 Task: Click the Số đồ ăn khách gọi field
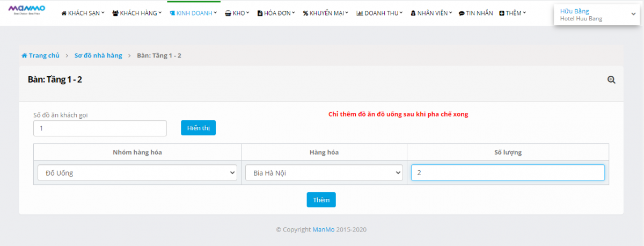[x=100, y=128]
